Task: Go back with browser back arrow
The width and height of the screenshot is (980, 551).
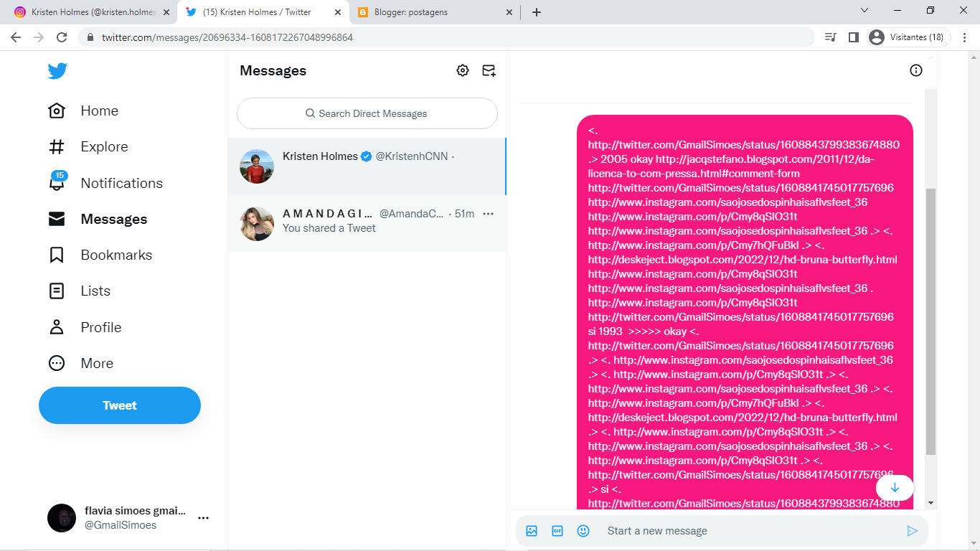Action: tap(16, 37)
